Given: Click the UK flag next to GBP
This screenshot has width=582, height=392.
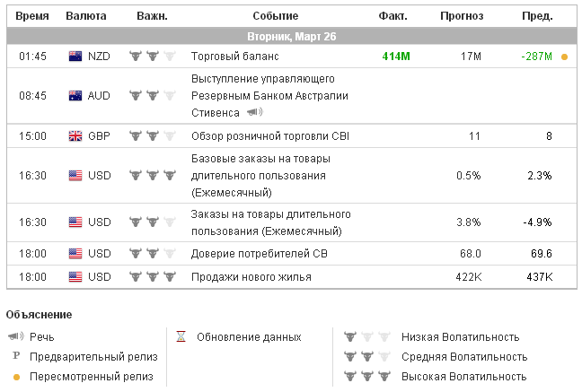Looking at the screenshot, I should tap(75, 136).
